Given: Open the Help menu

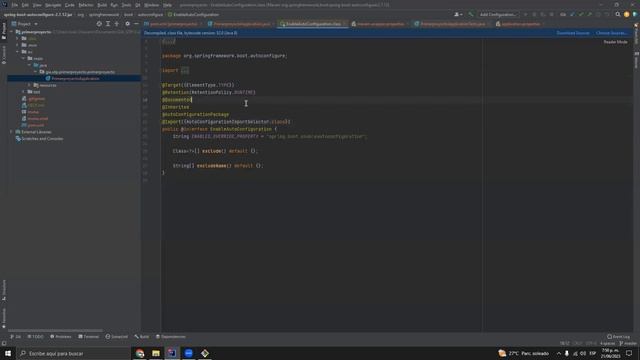Looking at the screenshot, I should pyautogui.click(x=167, y=5).
